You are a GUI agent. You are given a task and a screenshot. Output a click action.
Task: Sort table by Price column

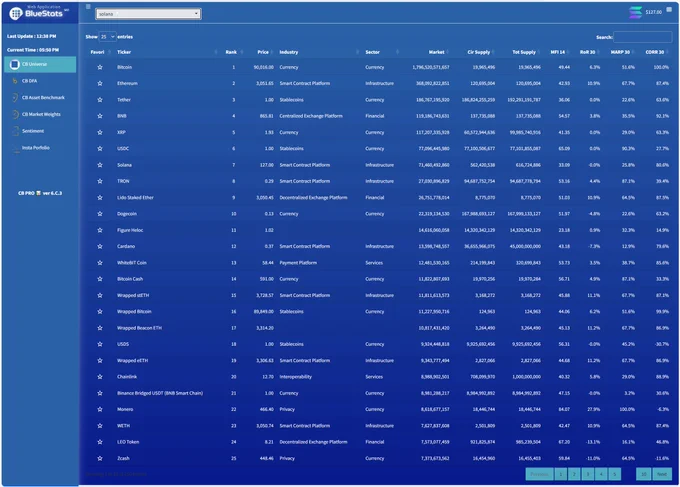262,52
